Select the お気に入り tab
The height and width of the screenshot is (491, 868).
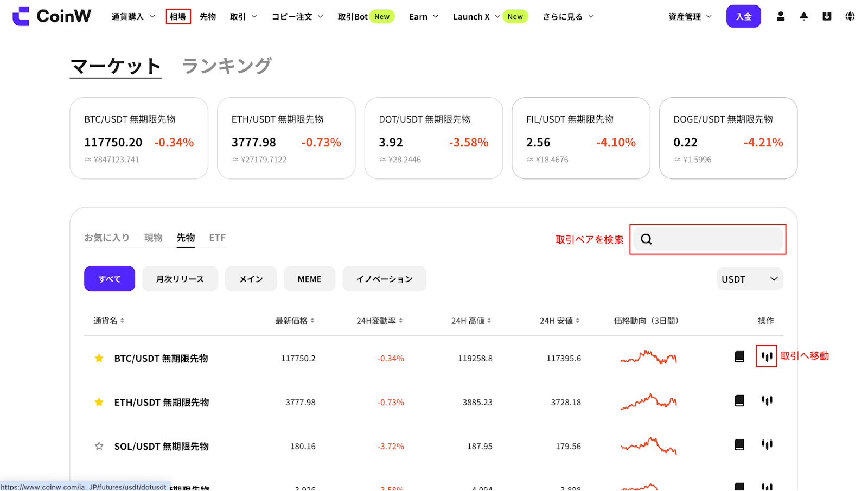(107, 238)
